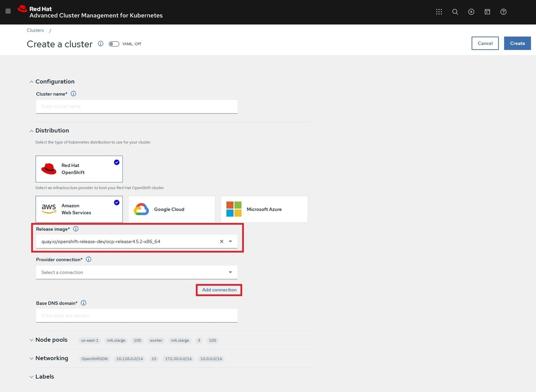Show Release image info tooltip
This screenshot has width=536, height=392.
pyautogui.click(x=76, y=229)
